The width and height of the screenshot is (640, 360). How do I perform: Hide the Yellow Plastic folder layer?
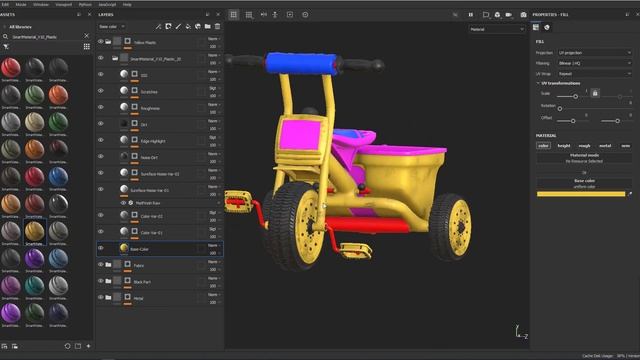(100, 42)
